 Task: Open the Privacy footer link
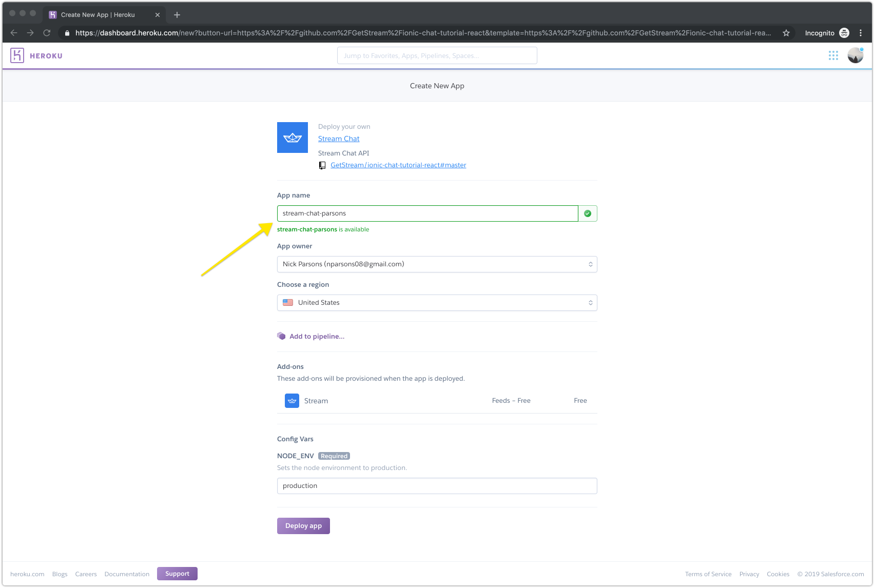pos(749,574)
